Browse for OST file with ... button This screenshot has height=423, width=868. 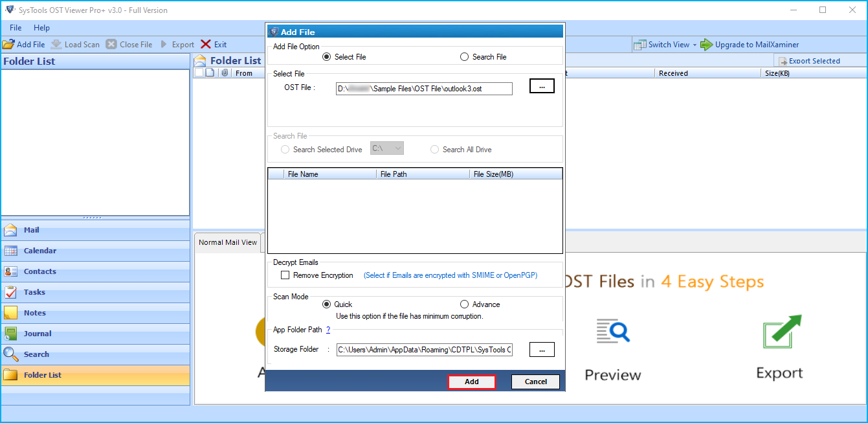[x=542, y=86]
